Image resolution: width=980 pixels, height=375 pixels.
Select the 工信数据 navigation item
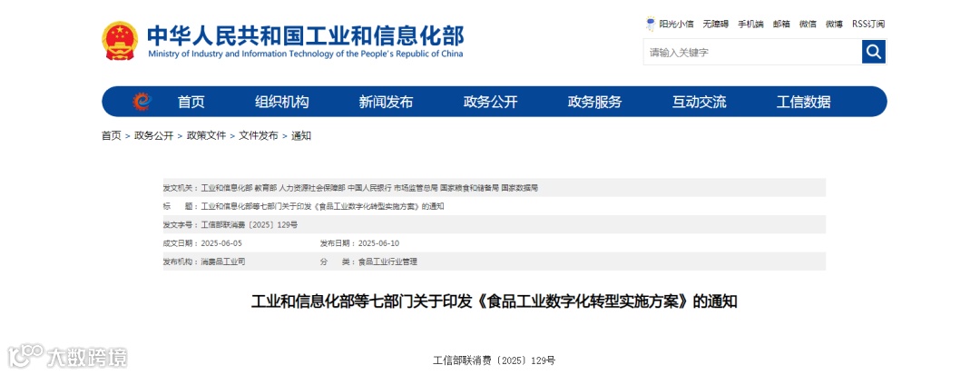pyautogui.click(x=804, y=102)
